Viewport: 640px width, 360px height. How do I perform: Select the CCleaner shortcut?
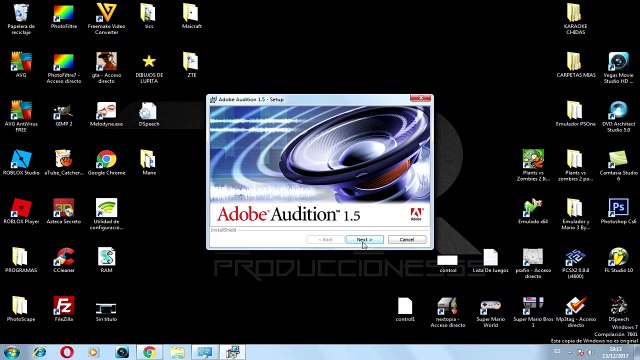(x=64, y=260)
